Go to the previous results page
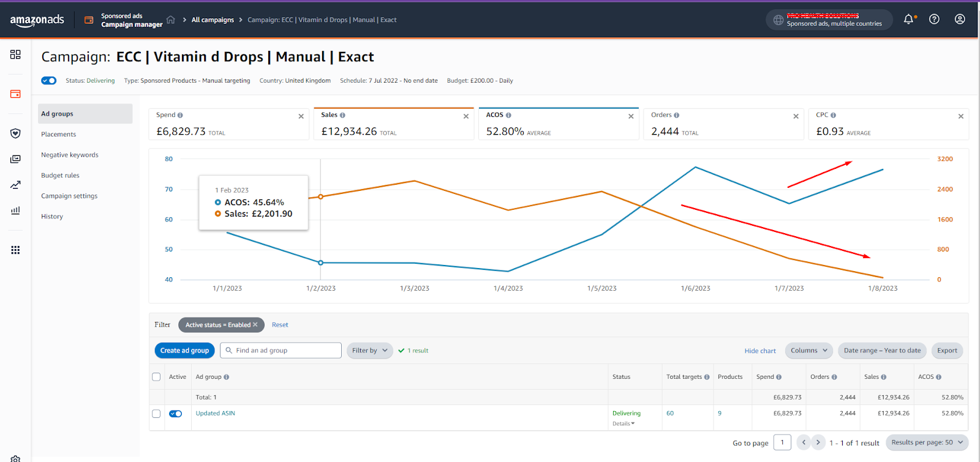 (804, 442)
